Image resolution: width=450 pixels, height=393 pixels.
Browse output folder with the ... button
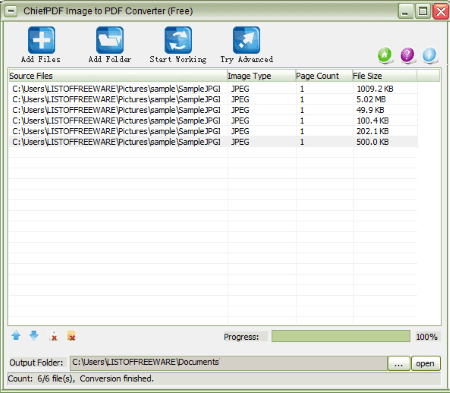[399, 363]
